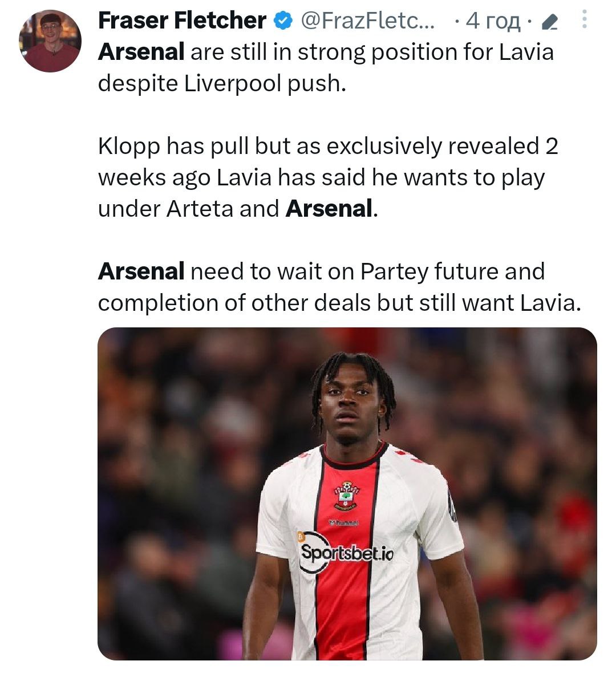The height and width of the screenshot is (677, 616).
Task: Click the word "exclusively" in the tweet
Action: click(x=384, y=147)
